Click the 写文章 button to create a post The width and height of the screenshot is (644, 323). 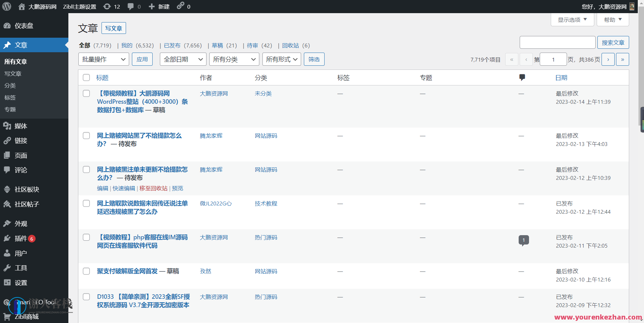point(114,28)
